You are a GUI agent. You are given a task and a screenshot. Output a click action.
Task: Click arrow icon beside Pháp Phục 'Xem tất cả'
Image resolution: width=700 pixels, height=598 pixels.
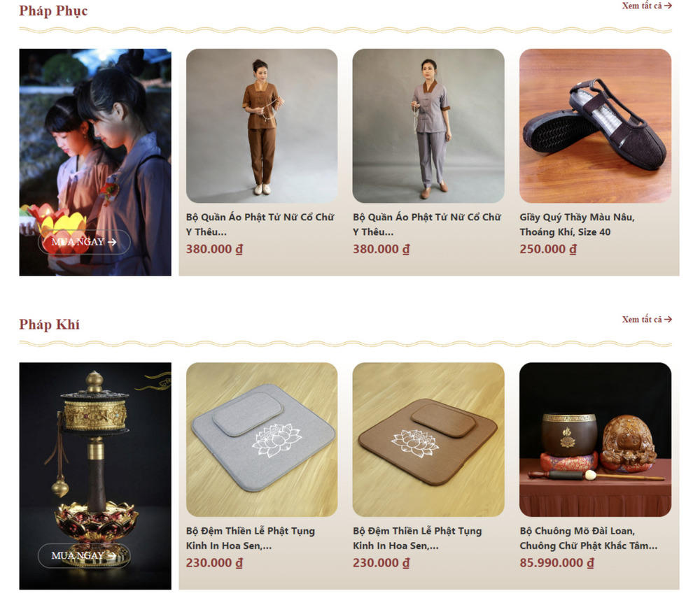point(668,6)
